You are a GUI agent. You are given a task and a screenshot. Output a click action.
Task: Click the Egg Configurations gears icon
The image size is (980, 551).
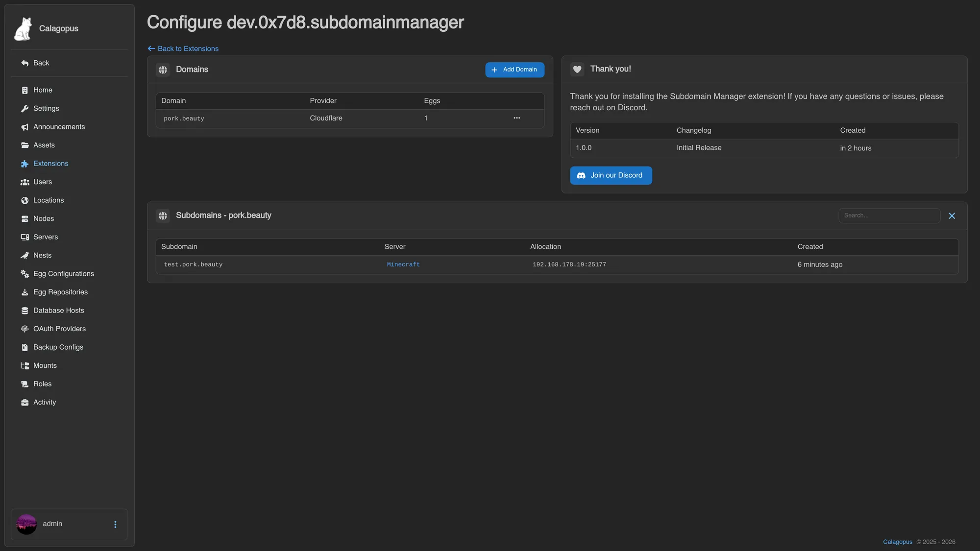(x=25, y=274)
